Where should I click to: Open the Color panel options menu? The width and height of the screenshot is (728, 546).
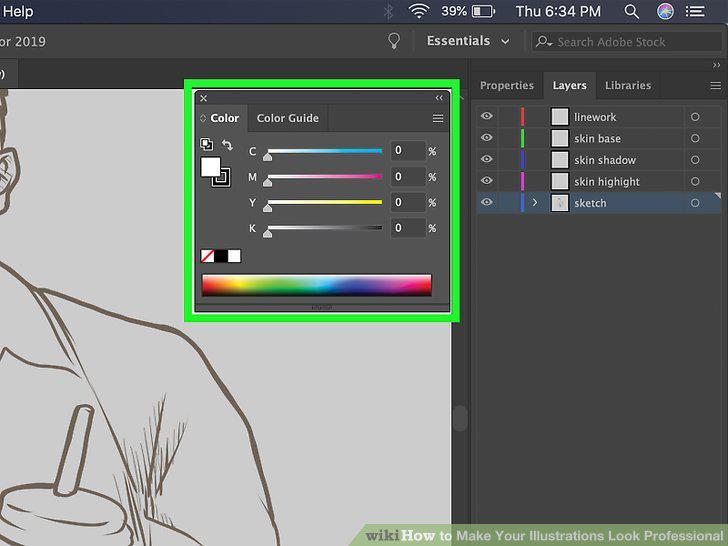tap(438, 118)
